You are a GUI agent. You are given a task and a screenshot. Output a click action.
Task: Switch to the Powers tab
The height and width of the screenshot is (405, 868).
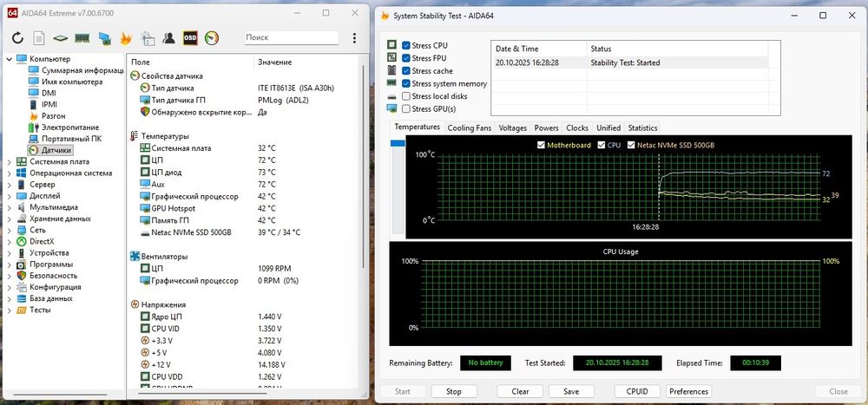pyautogui.click(x=546, y=127)
